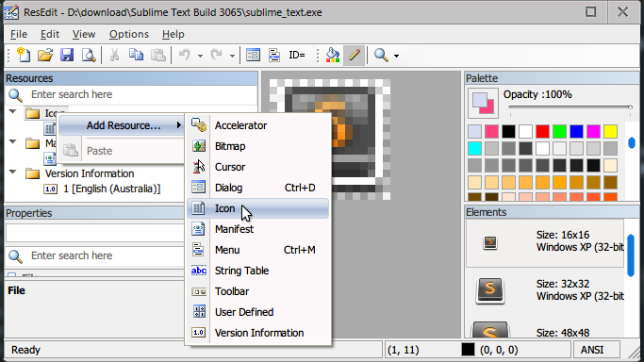Screen dimensions: 644x362
Task: Select the 32x32 icon element
Action: (x=545, y=290)
